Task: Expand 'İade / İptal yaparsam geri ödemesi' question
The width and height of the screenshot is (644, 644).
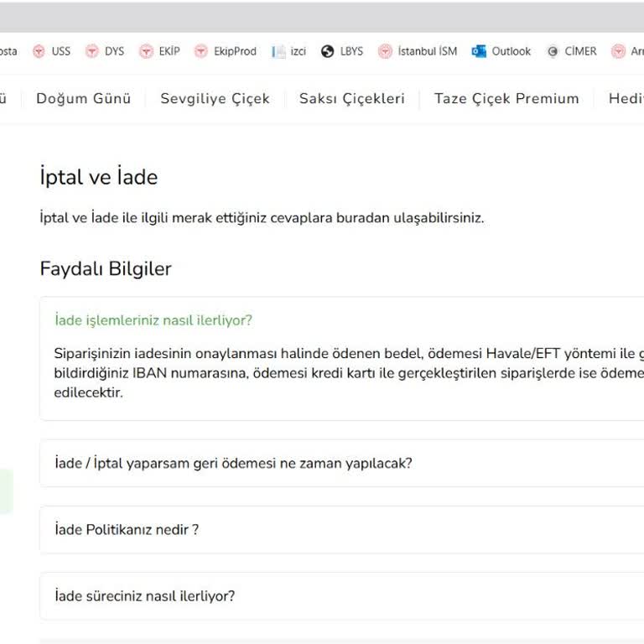Action: click(x=342, y=463)
